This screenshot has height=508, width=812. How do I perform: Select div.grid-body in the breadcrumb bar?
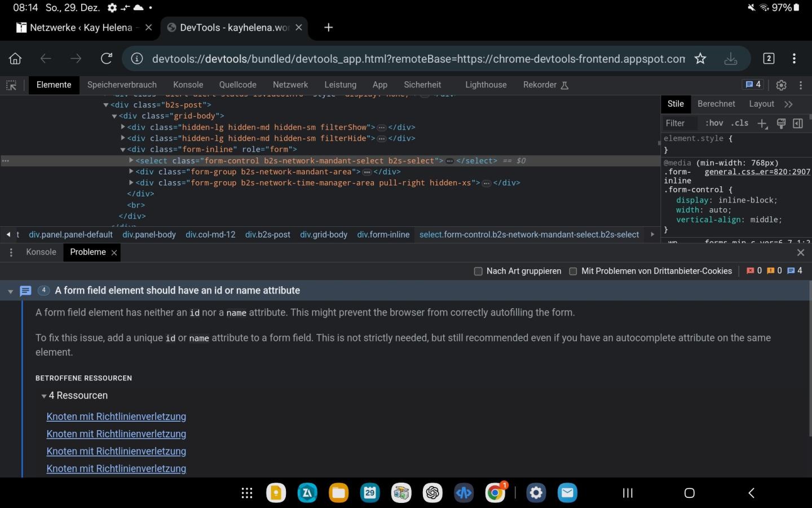click(324, 235)
